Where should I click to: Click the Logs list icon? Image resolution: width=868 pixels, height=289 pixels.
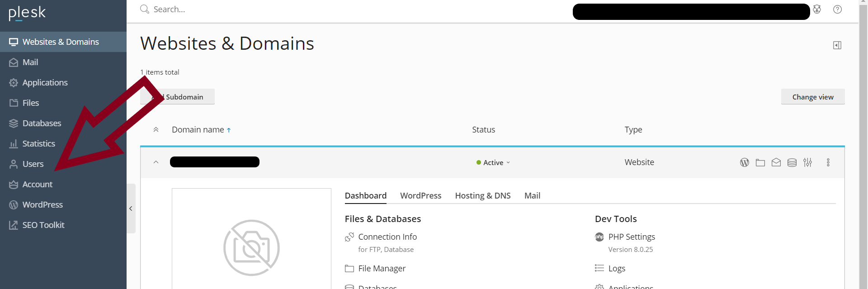(599, 268)
